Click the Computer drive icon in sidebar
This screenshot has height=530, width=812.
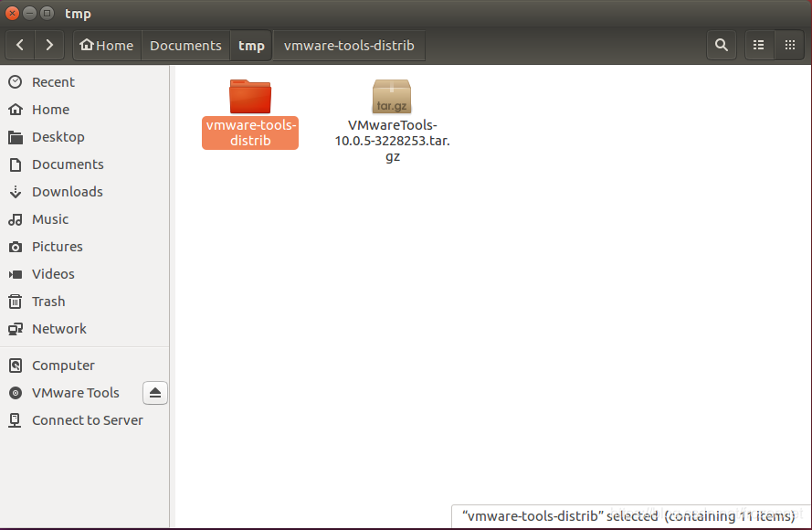pyautogui.click(x=16, y=366)
